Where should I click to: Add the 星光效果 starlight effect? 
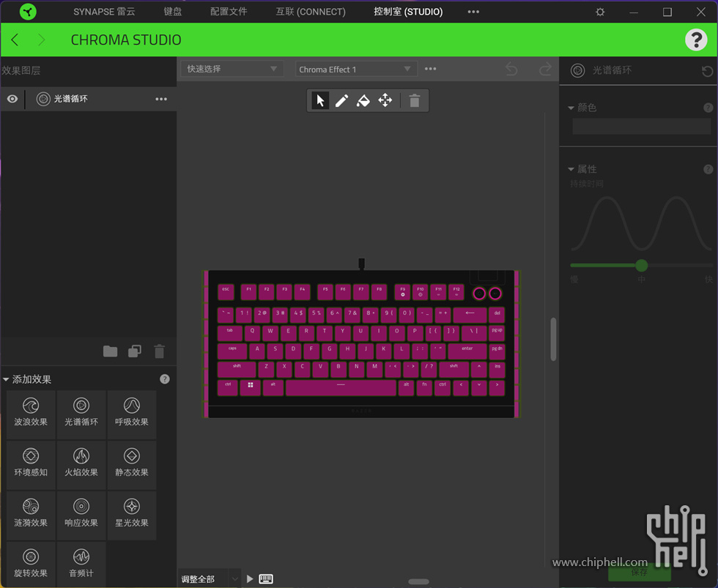coord(131,516)
